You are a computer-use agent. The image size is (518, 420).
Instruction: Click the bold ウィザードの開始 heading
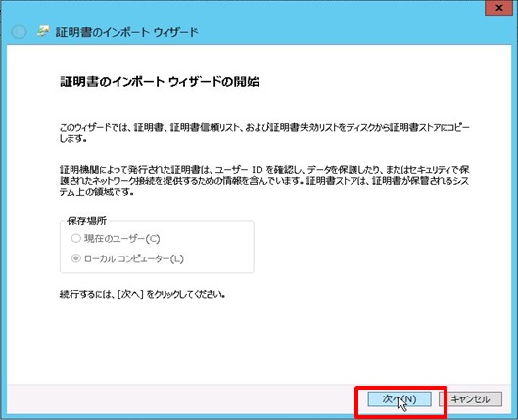click(x=214, y=82)
